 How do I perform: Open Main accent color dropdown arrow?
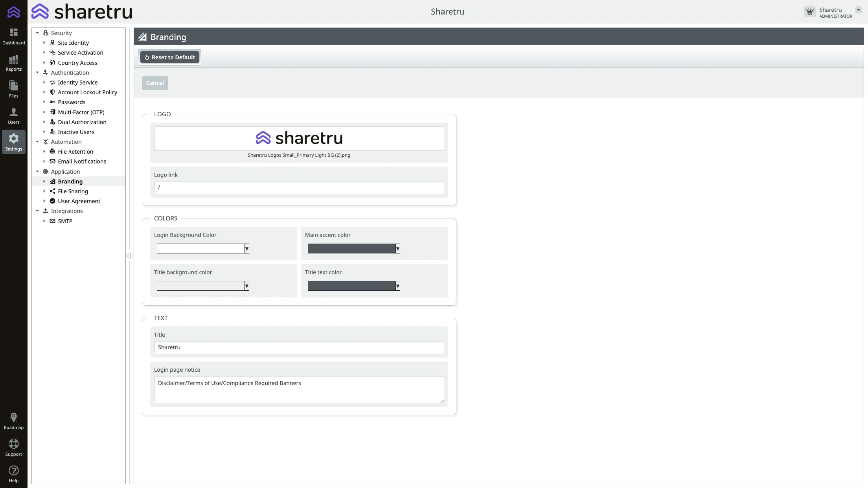397,249
